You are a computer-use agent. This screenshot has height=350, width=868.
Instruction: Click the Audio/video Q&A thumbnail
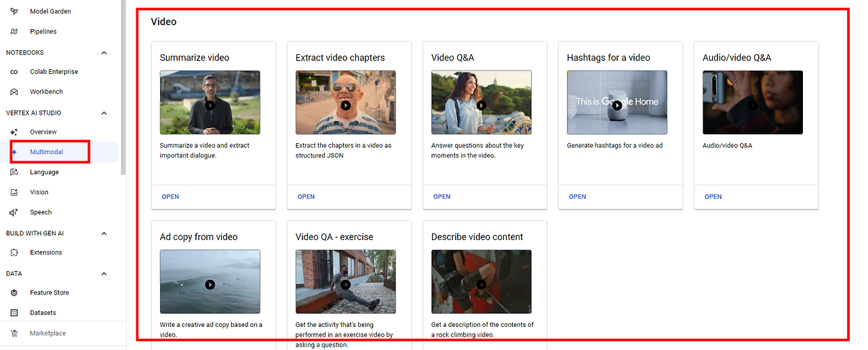tap(753, 102)
